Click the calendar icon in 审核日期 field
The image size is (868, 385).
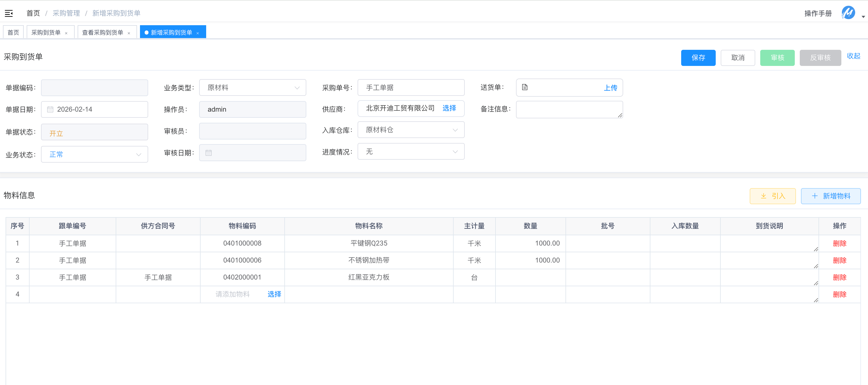tap(209, 153)
